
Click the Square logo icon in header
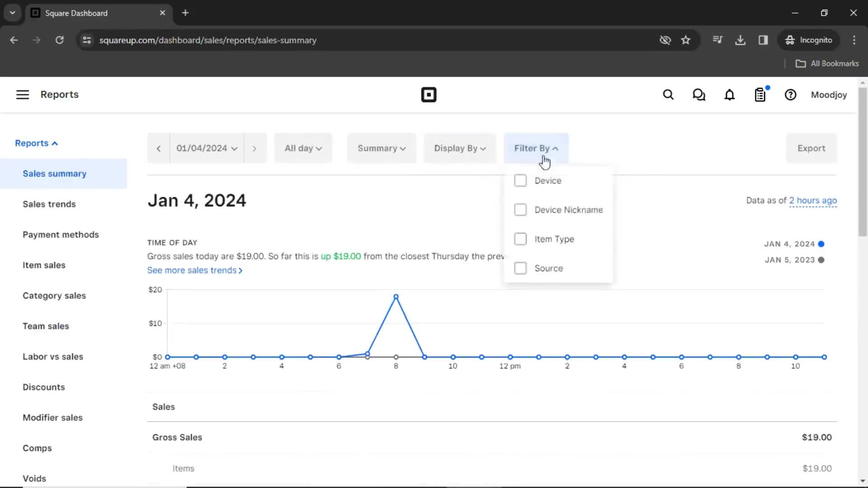[x=429, y=95]
